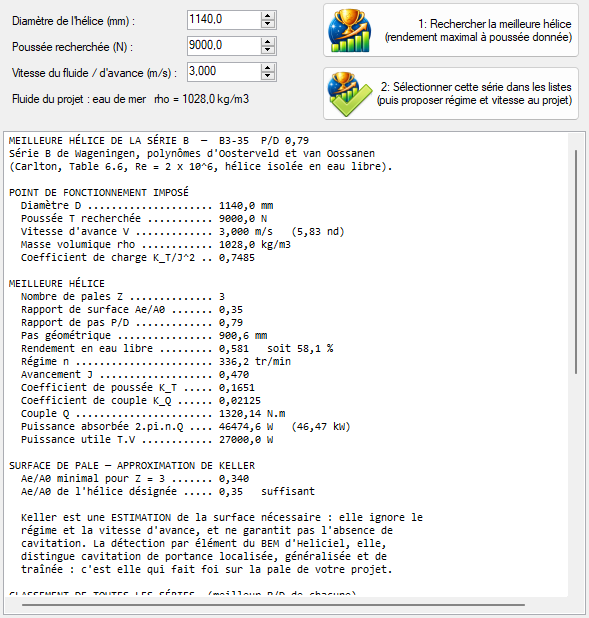Click the "MEILLEURE HÉLICE DE LA SÉRIE B" heading line
The height and width of the screenshot is (618, 589).
coord(159,141)
